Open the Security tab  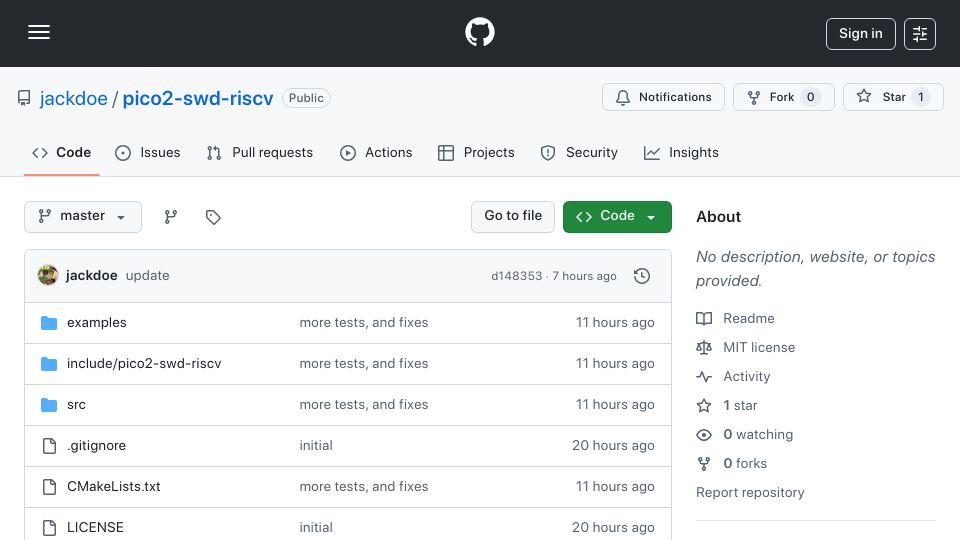point(579,152)
